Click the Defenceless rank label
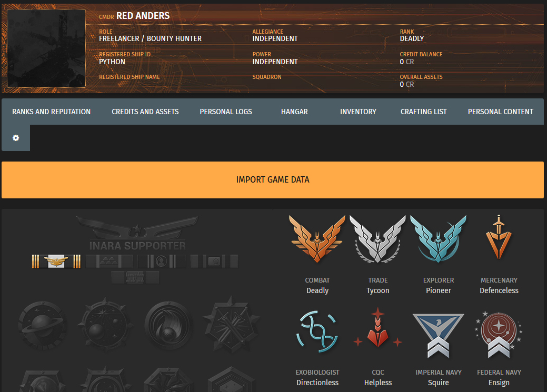The image size is (547, 392). point(499,290)
